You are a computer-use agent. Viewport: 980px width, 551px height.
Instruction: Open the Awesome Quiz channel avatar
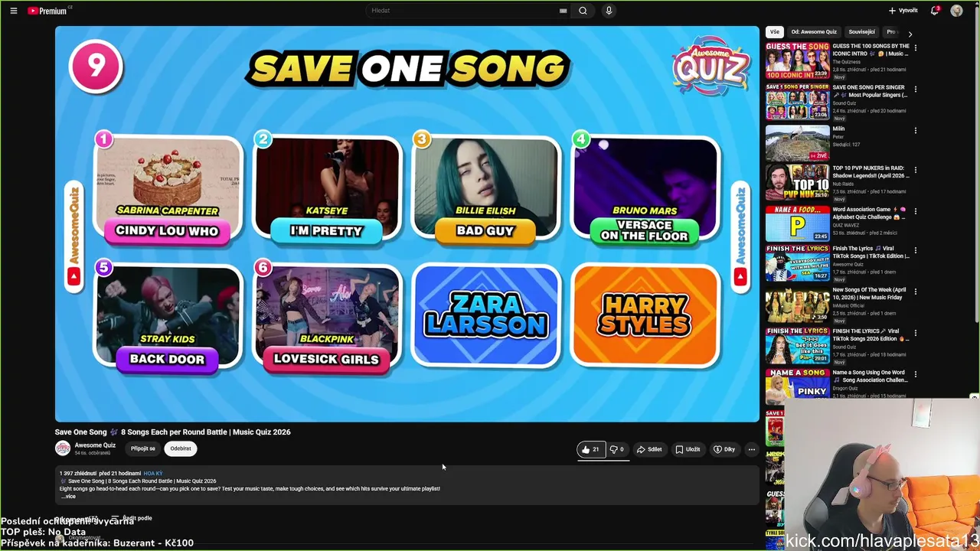pyautogui.click(x=63, y=448)
